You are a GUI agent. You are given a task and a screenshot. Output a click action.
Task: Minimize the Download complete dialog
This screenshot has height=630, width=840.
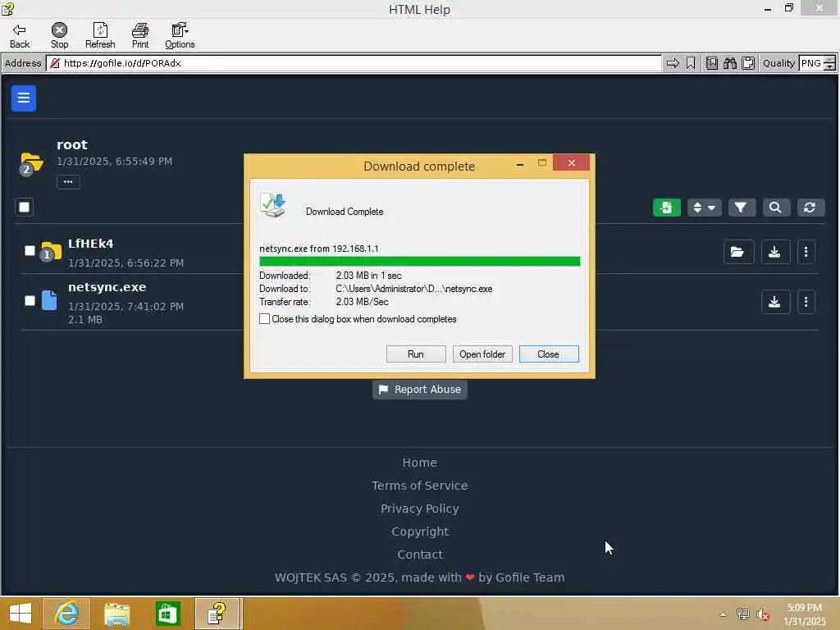tap(519, 163)
